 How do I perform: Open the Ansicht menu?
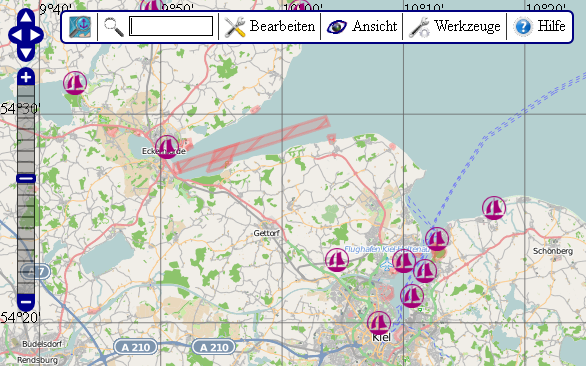click(x=362, y=27)
